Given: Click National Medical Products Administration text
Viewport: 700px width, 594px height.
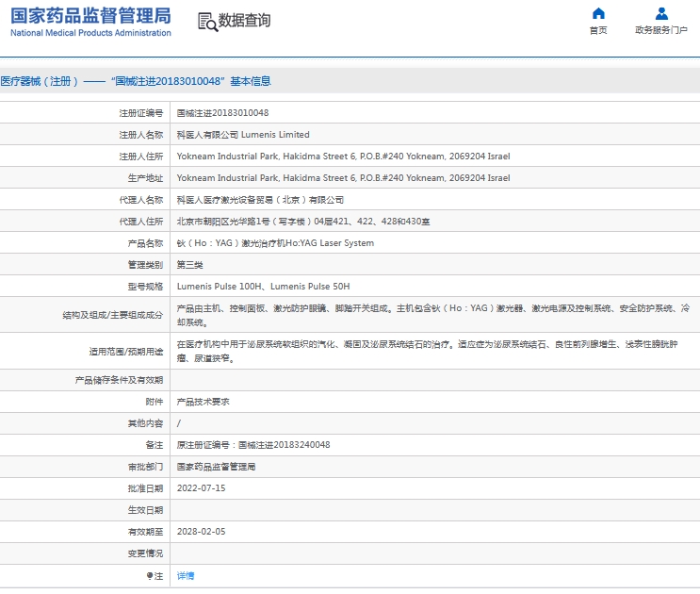Looking at the screenshot, I should pyautogui.click(x=90, y=33).
